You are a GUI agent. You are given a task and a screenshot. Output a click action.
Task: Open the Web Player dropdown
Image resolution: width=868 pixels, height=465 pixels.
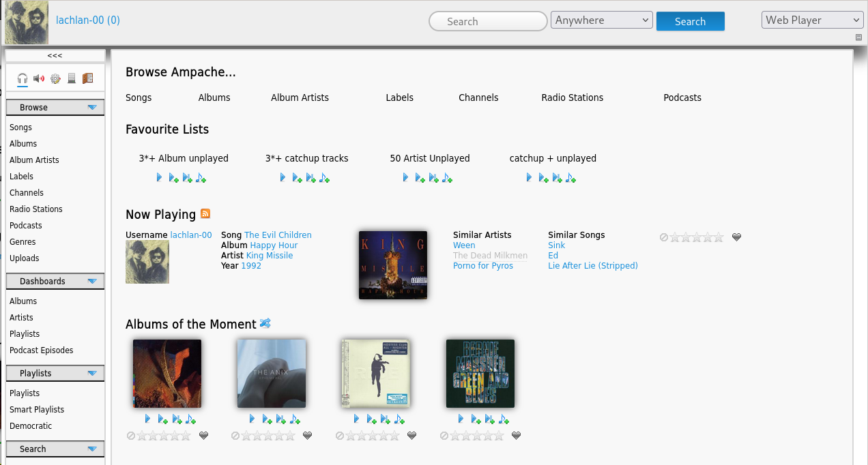coord(812,20)
